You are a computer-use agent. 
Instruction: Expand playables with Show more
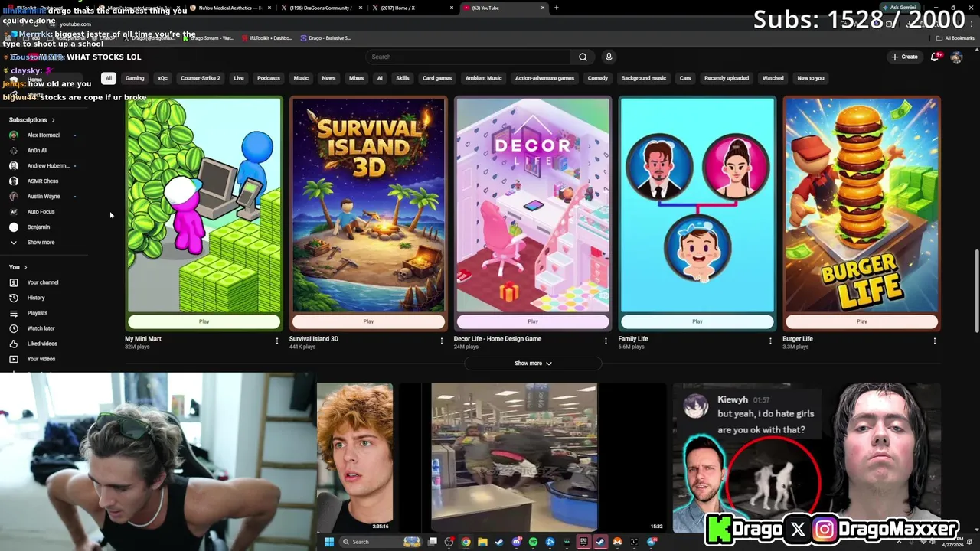533,364
